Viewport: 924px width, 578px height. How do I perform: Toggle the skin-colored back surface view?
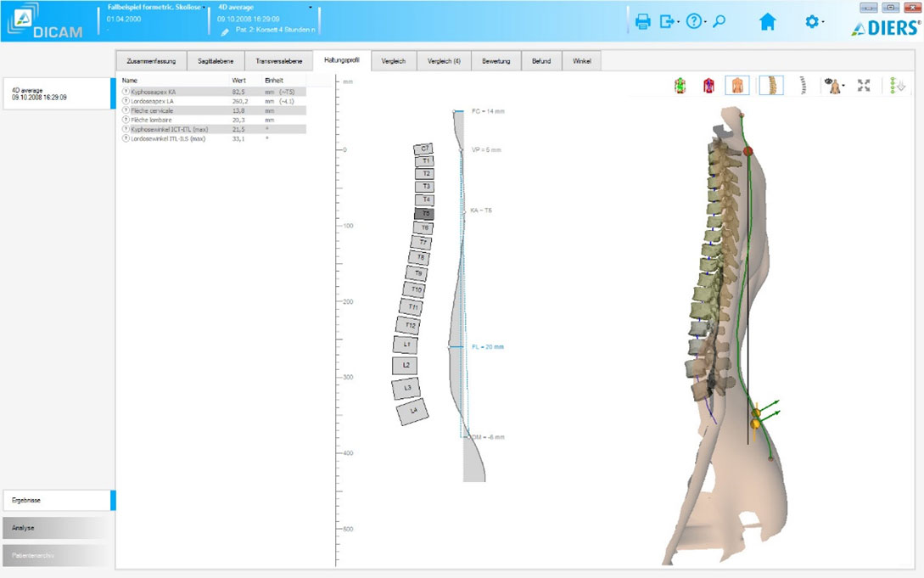point(739,86)
